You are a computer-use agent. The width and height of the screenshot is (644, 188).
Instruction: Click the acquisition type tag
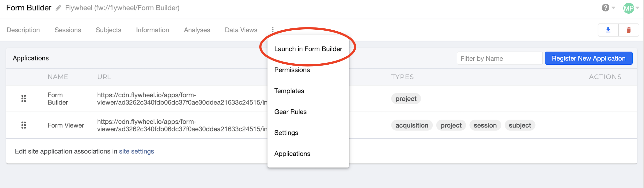pyautogui.click(x=412, y=125)
